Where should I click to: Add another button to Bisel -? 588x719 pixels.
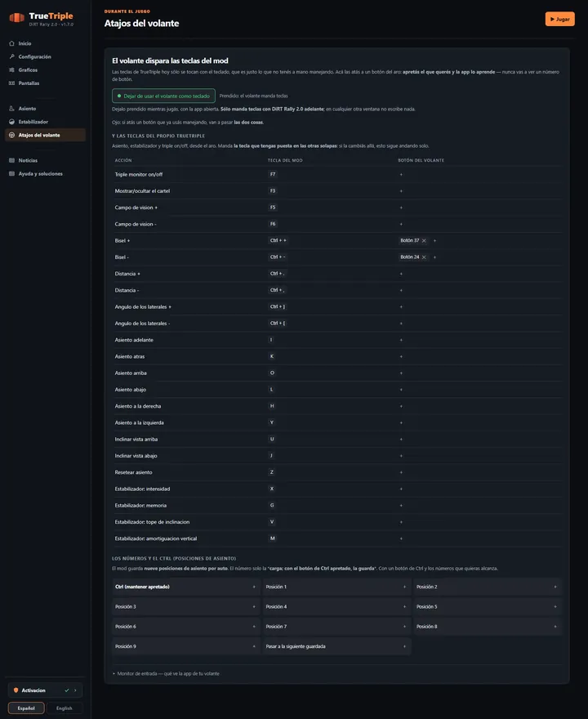click(x=435, y=257)
